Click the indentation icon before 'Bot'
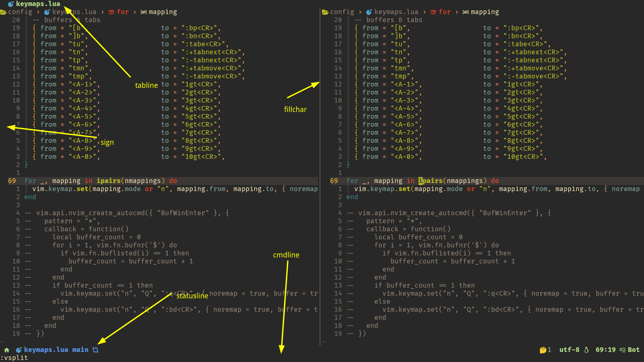 tap(623, 350)
